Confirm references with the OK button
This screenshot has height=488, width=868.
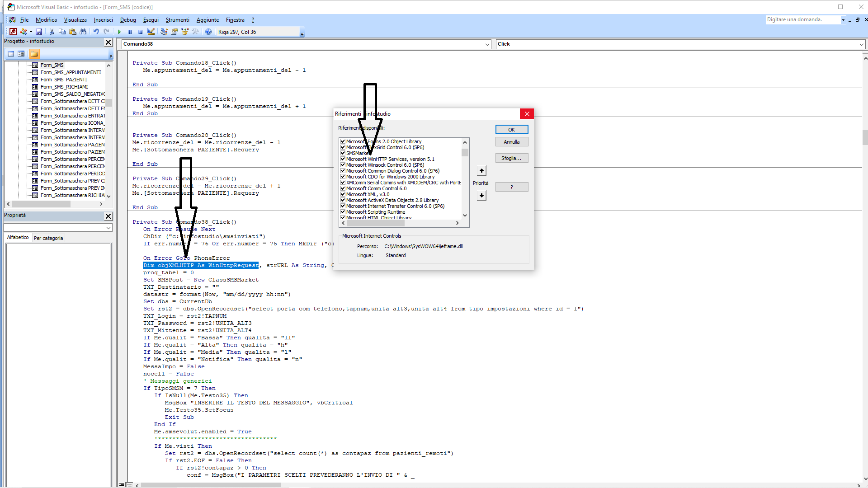point(511,130)
